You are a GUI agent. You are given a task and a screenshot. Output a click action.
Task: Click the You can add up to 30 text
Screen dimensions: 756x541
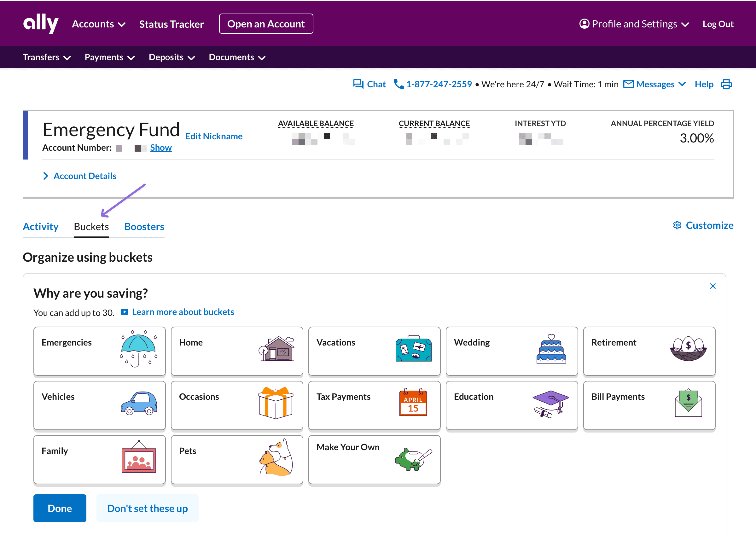74,313
